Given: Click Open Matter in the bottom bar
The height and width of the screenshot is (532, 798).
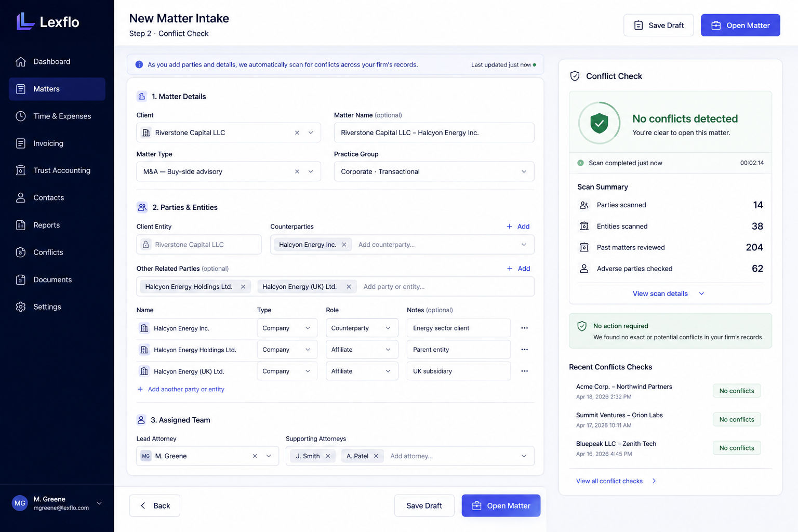Looking at the screenshot, I should tap(501, 506).
